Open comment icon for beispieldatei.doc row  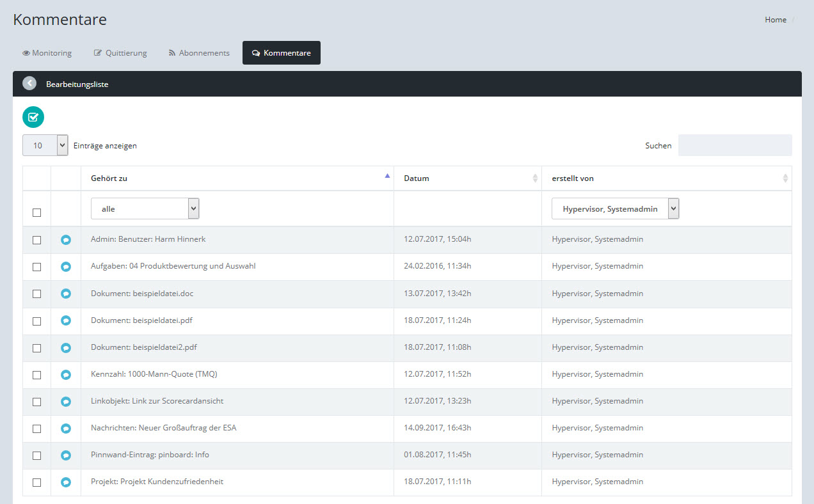click(x=66, y=294)
